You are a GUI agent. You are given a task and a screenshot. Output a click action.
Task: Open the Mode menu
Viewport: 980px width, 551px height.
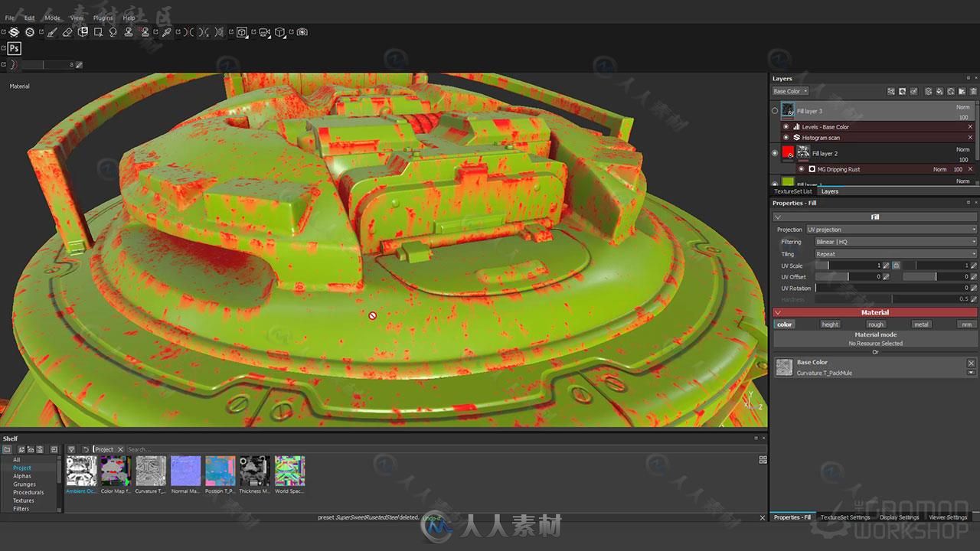point(52,18)
